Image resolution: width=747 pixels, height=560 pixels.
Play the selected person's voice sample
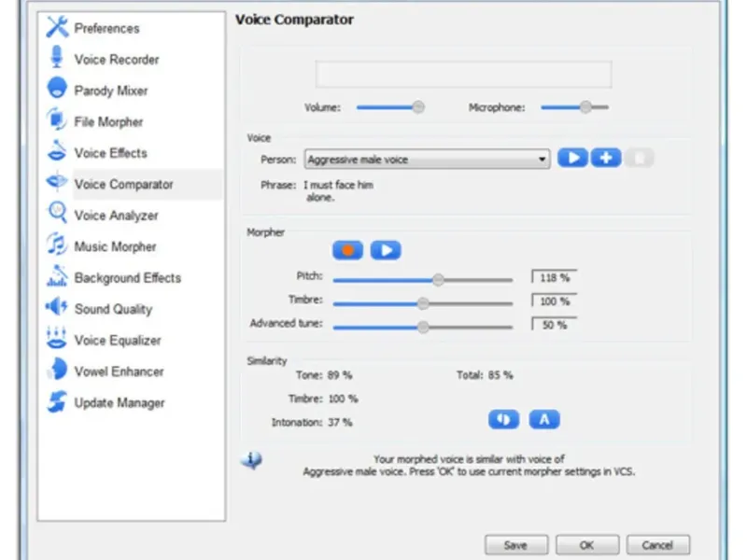click(572, 158)
